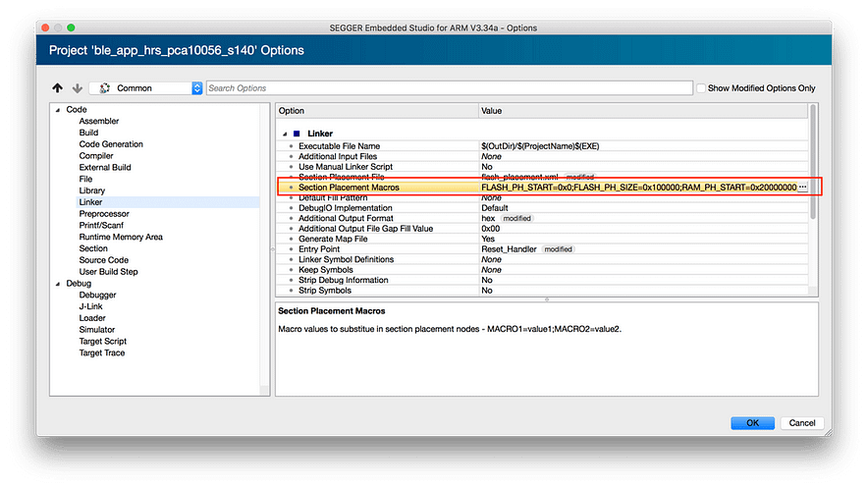Select Additional Output File Gap Fill Value

tap(365, 229)
